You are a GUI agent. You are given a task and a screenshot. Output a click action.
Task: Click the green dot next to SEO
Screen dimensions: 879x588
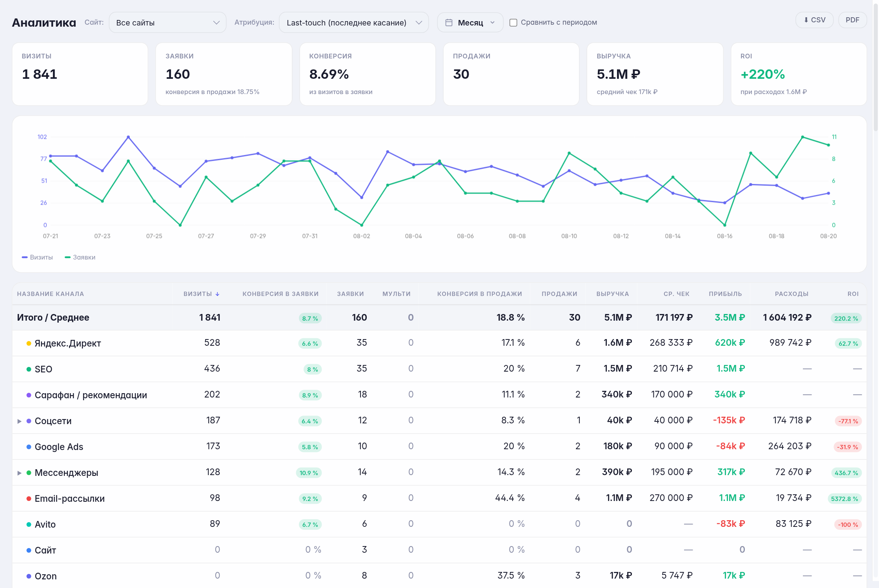[x=29, y=369]
